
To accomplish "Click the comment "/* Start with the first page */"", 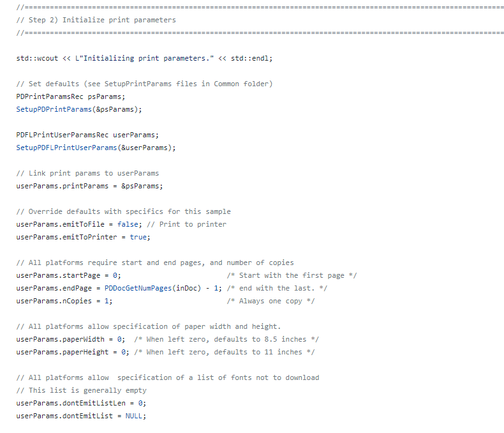I will tap(292, 275).
